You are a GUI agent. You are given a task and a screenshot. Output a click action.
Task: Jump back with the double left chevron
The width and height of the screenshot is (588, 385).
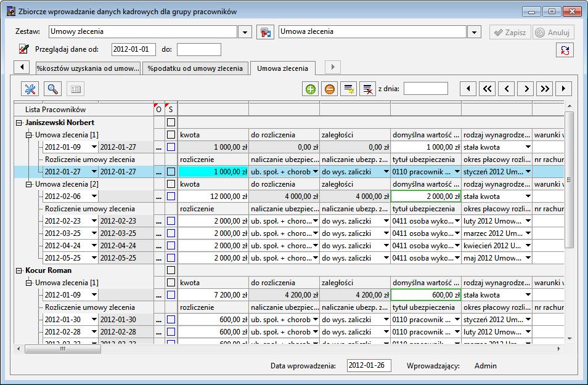pos(487,89)
